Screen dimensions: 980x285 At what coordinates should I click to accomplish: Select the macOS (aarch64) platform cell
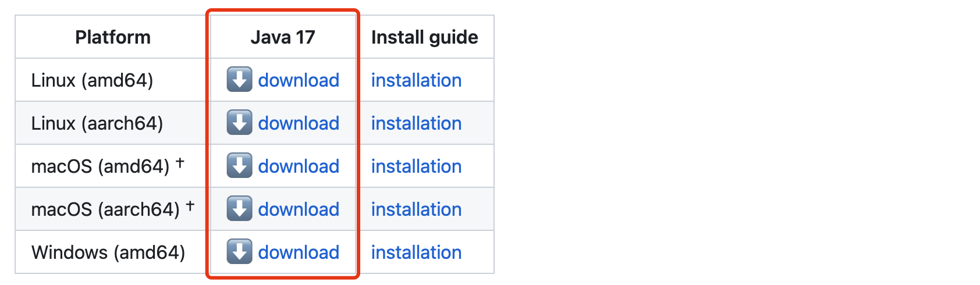coord(105,209)
